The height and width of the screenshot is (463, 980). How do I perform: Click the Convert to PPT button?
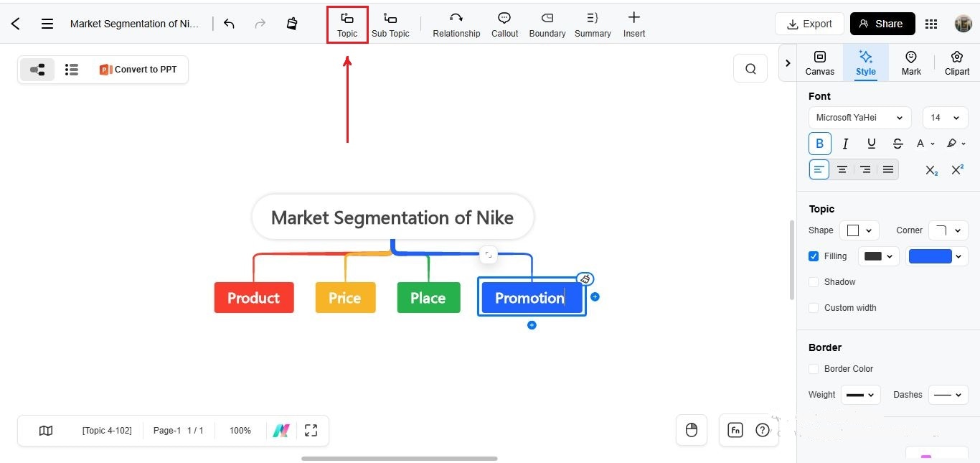click(138, 70)
